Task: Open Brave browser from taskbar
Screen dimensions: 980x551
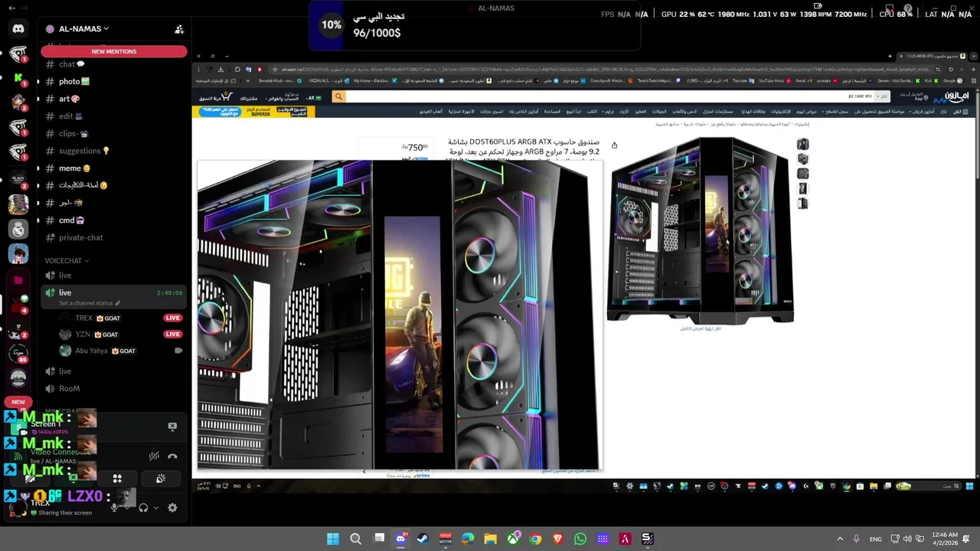Action: (557, 539)
